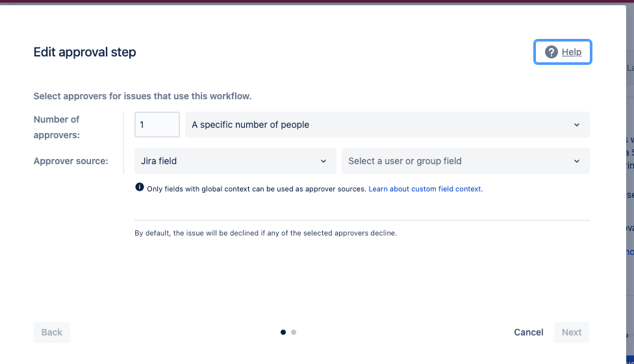
Task: Click the Back button
Action: 52,332
